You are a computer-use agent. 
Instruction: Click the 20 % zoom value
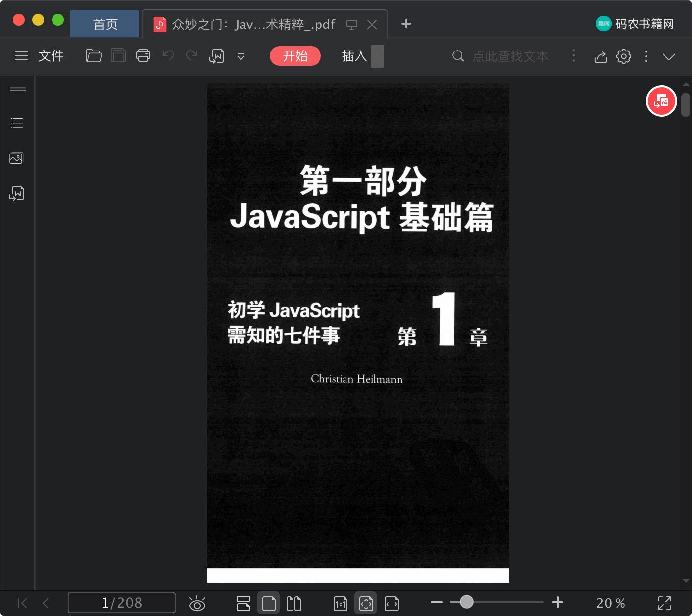point(611,603)
